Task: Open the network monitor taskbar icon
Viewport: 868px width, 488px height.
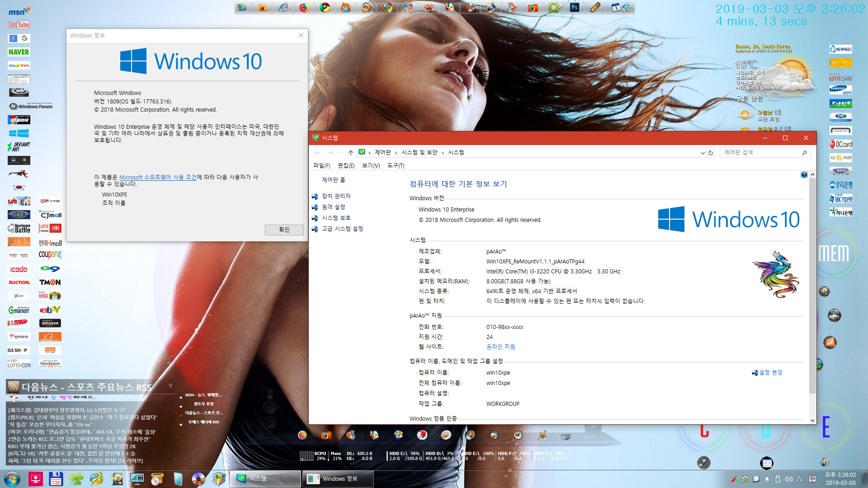Action: point(137,479)
